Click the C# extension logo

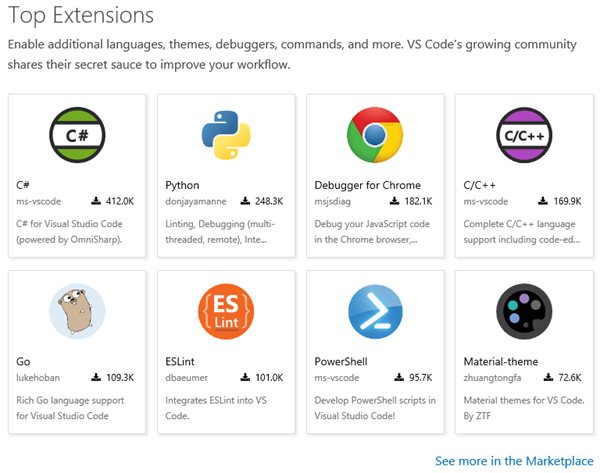point(77,136)
